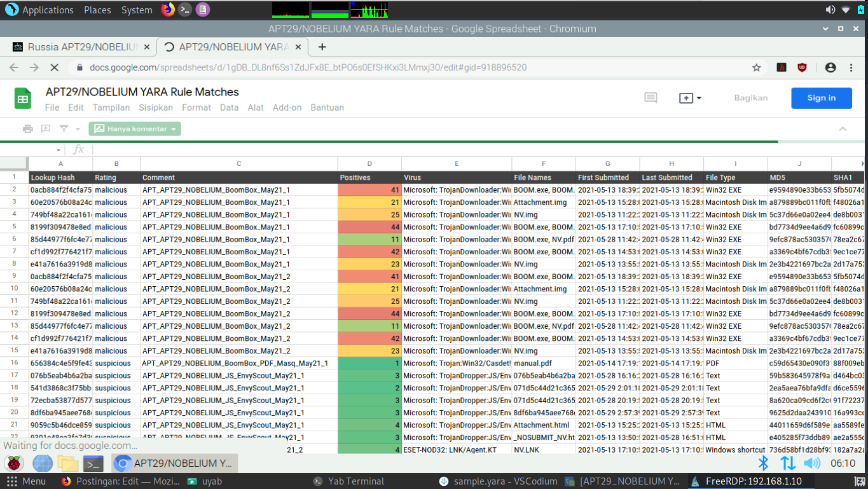Click the purple document launcher icon
Viewport: 868px width, 489px height.
202,10
